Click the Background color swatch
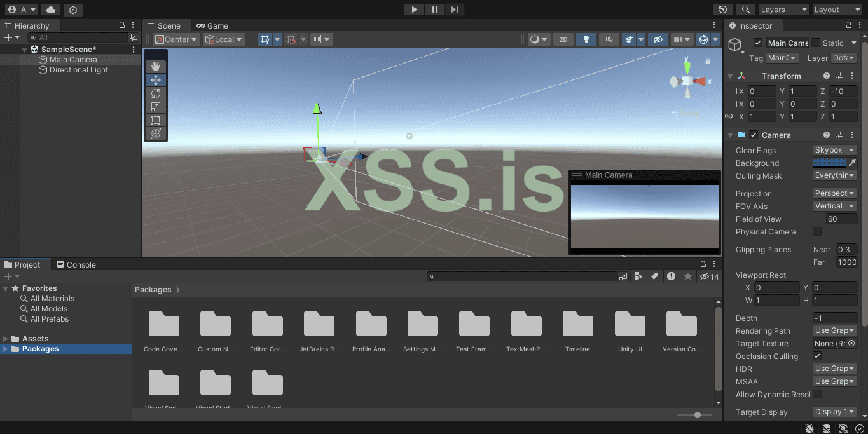 click(829, 163)
